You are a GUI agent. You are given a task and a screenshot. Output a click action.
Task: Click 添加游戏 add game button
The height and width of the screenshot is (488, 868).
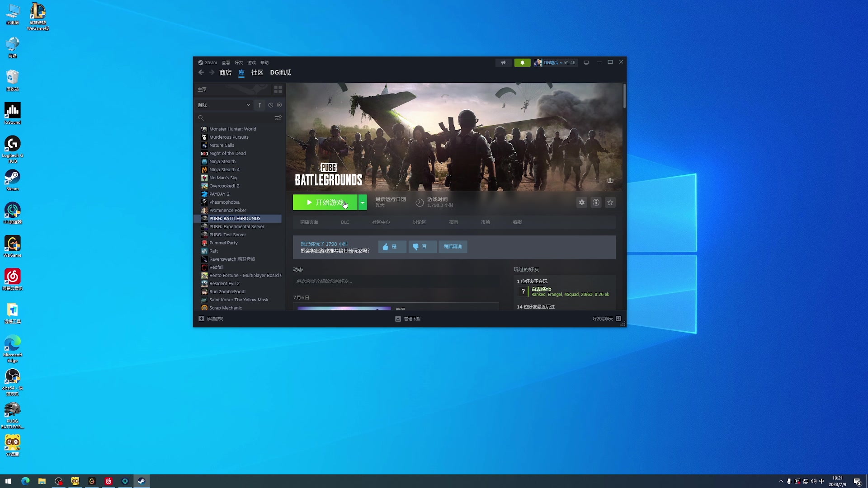click(211, 319)
